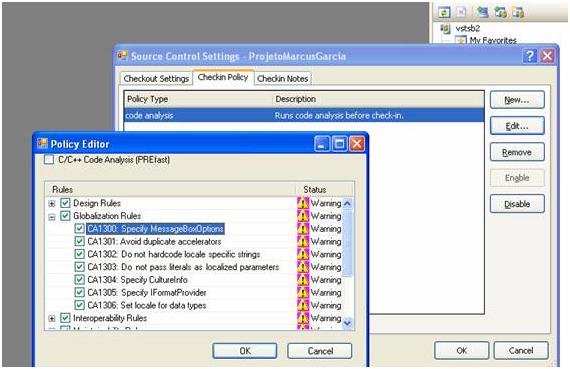Select CA1305: Specify IFormatProvider rule text

click(147, 292)
